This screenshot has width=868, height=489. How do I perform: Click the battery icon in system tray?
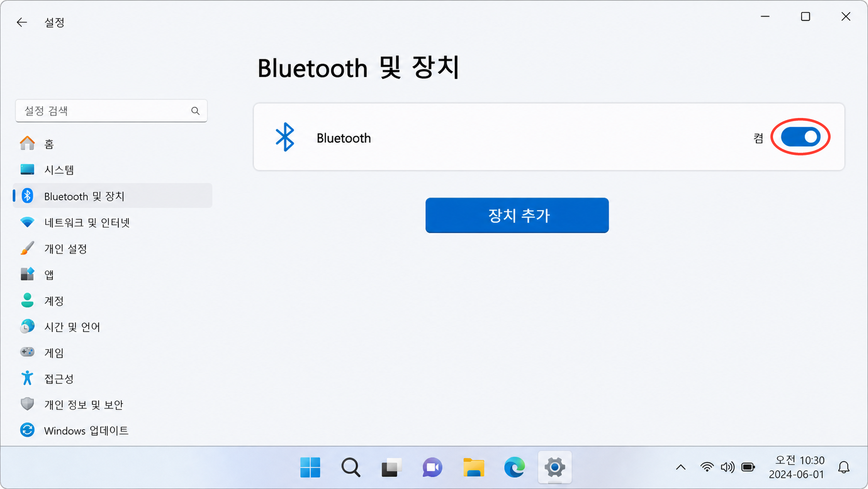pos(748,467)
